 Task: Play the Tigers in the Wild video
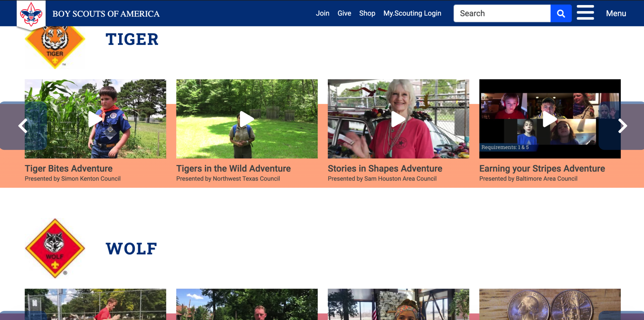coord(247,119)
